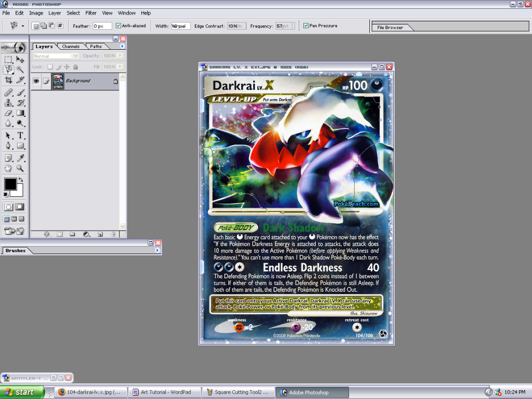Switch to the Paths tab
The width and height of the screenshot is (532, 399).
tap(96, 46)
